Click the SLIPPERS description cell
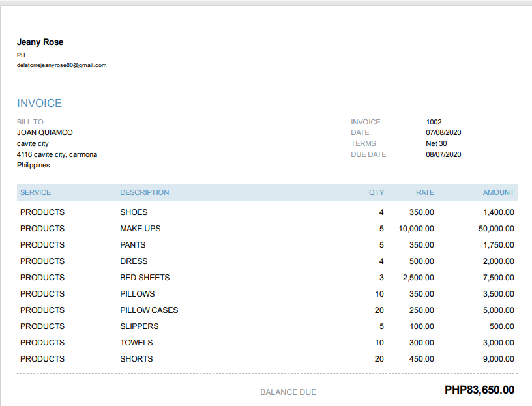 point(139,326)
